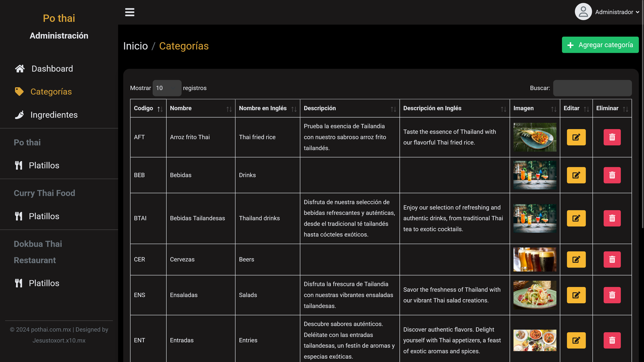The image size is (644, 362).
Task: Open Ingredientes from the sidebar menu
Action: pyautogui.click(x=54, y=115)
